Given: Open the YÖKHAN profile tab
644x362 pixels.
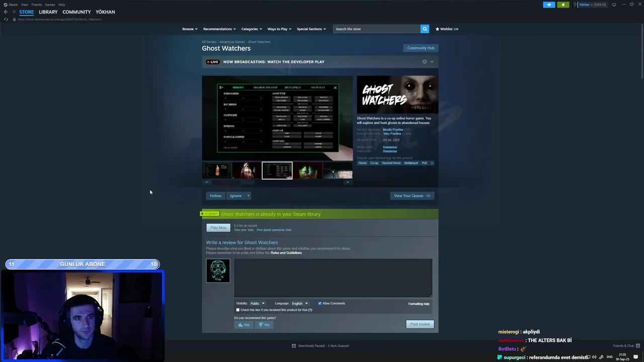Looking at the screenshot, I should 105,12.
